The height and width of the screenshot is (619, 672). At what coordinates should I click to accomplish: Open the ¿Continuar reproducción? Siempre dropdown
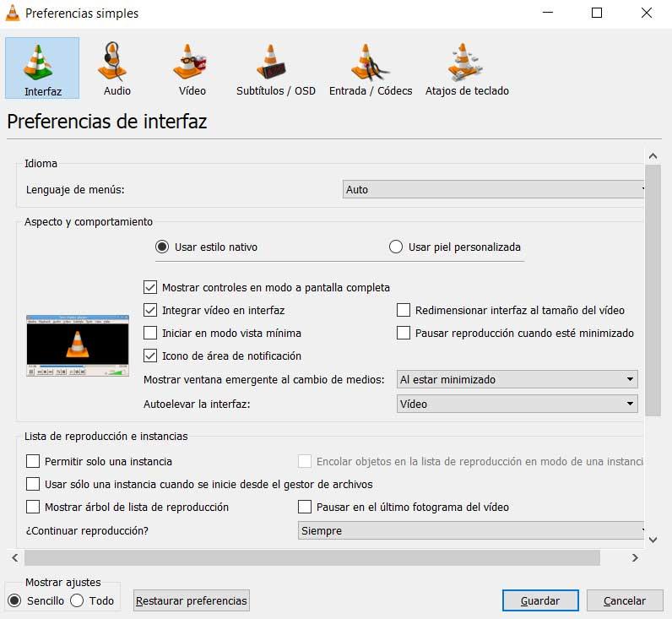[x=471, y=530]
